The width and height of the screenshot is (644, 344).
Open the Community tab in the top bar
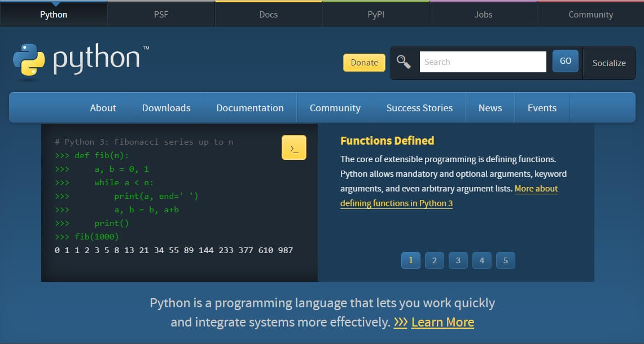point(590,14)
